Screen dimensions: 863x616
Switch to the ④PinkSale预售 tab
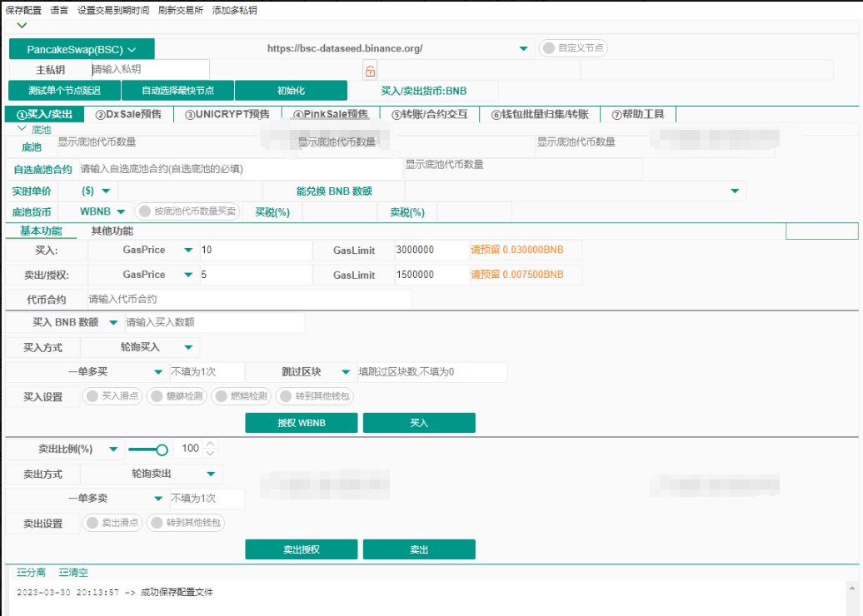pyautogui.click(x=330, y=114)
